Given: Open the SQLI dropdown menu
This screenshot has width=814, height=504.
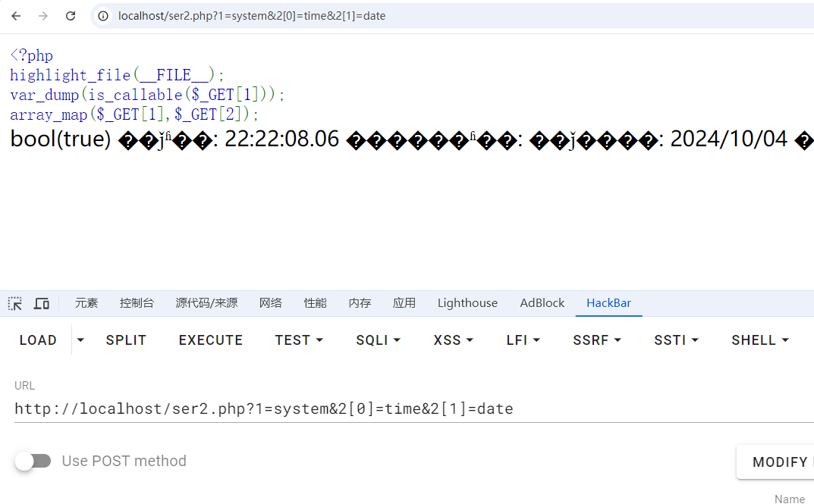Looking at the screenshot, I should [378, 340].
